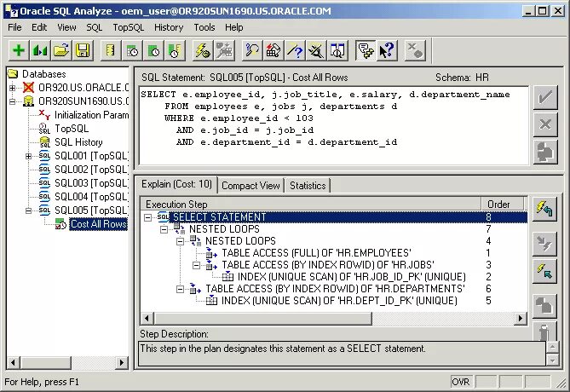The width and height of the screenshot is (570, 392).
Task: Click the open folder toolbar icon
Action: click(61, 50)
